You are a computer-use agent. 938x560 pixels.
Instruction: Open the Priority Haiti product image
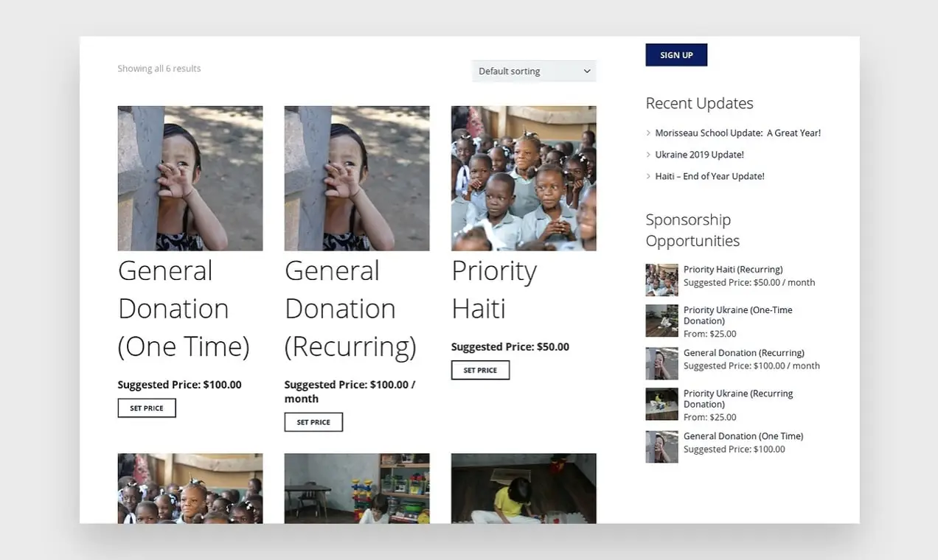click(x=524, y=178)
